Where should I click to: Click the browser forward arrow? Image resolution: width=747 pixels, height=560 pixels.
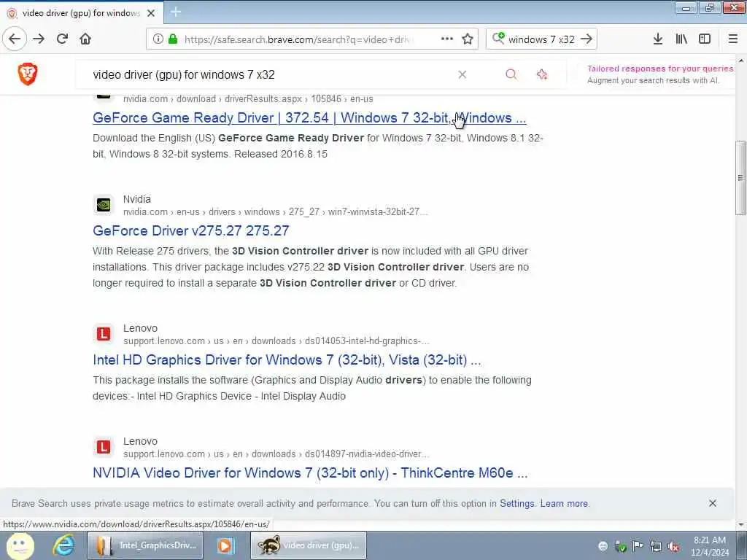click(x=39, y=39)
